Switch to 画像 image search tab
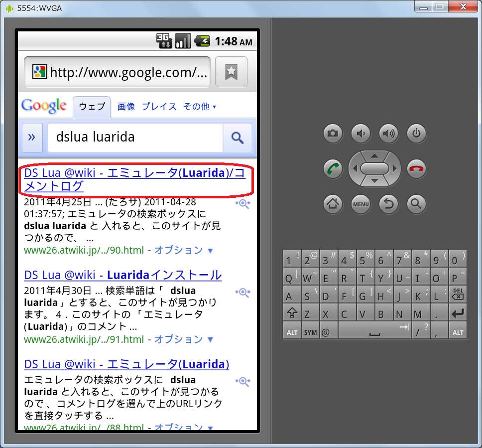482x448 pixels. (126, 107)
